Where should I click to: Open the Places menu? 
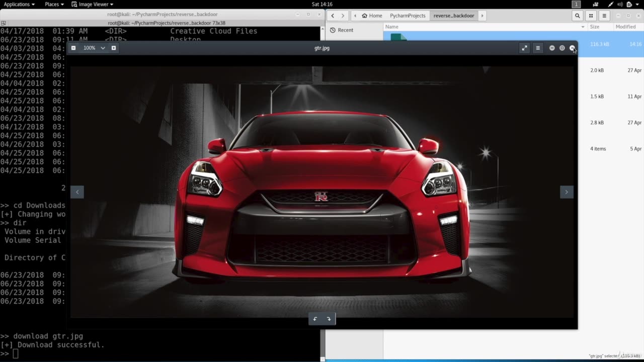tap(54, 4)
